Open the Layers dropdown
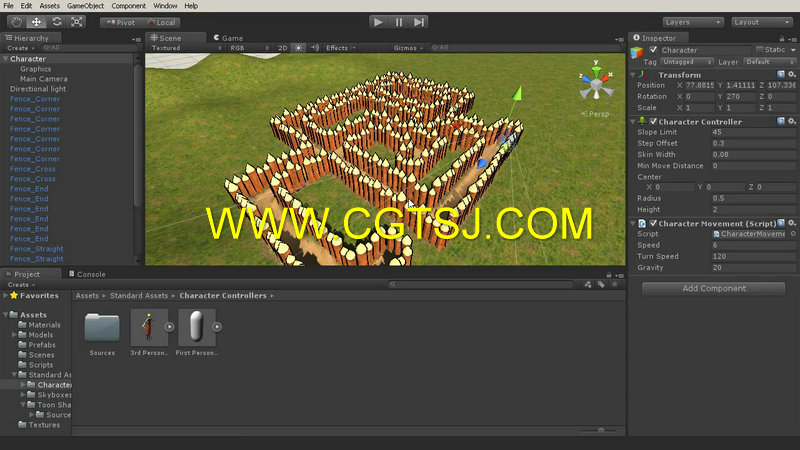The image size is (800, 450). coord(693,22)
